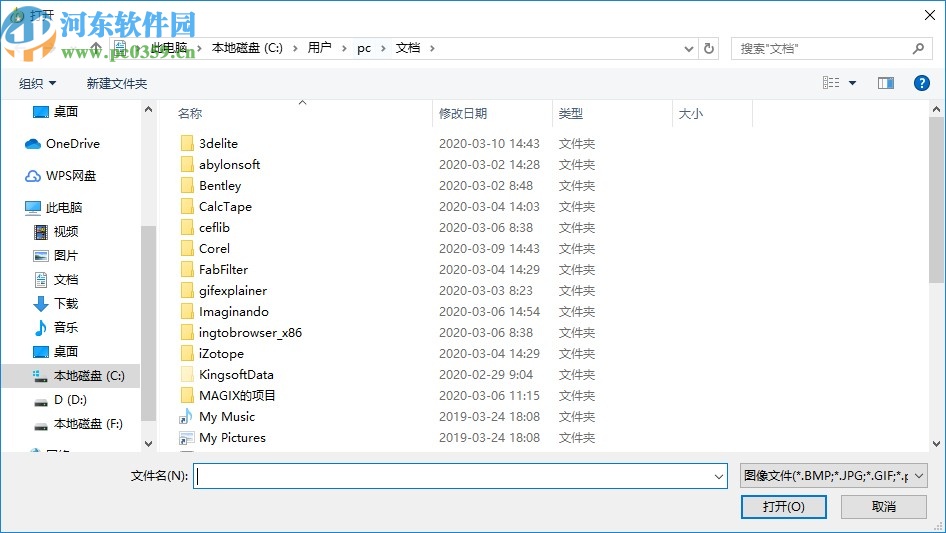Select 本地磁盘 (C:) in breadcrumb path

point(247,48)
